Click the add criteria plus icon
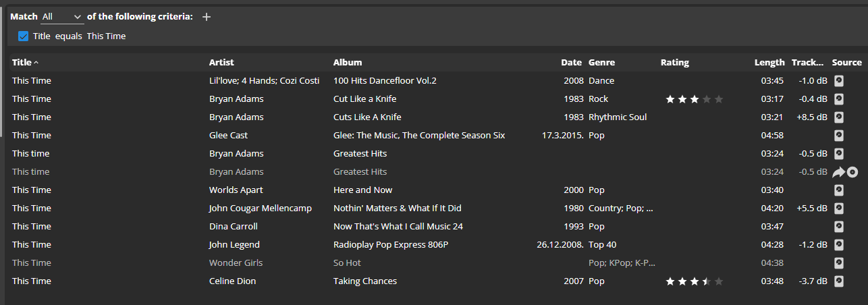The height and width of the screenshot is (305, 868). pyautogui.click(x=207, y=17)
